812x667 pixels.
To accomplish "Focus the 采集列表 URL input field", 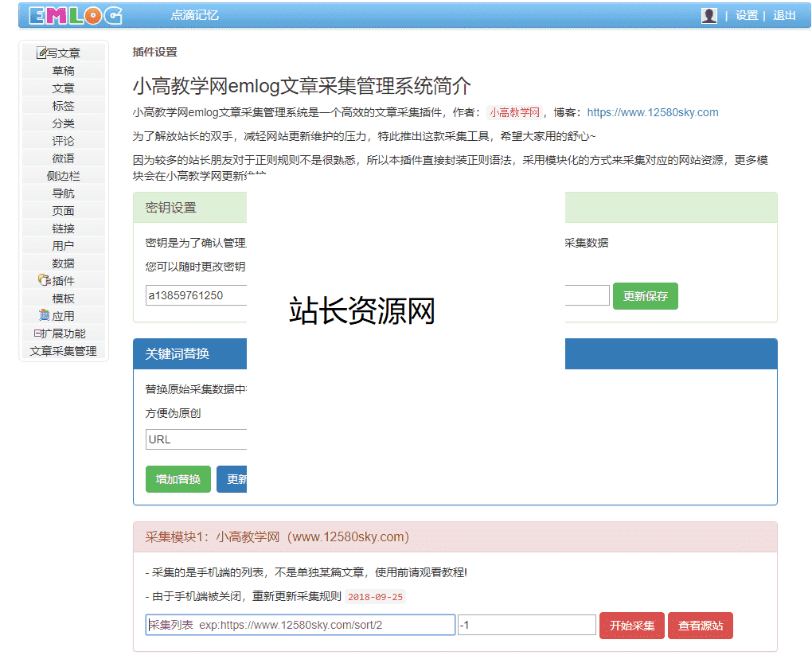I will 300,625.
